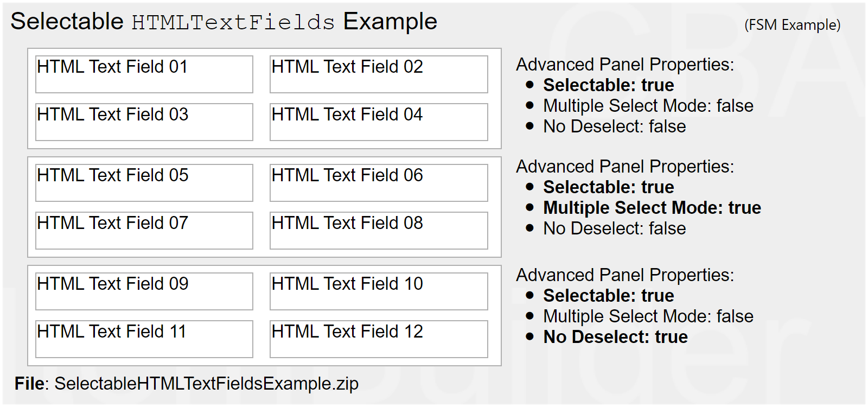
Task: Select HTML Text Field 01
Action: tap(144, 74)
